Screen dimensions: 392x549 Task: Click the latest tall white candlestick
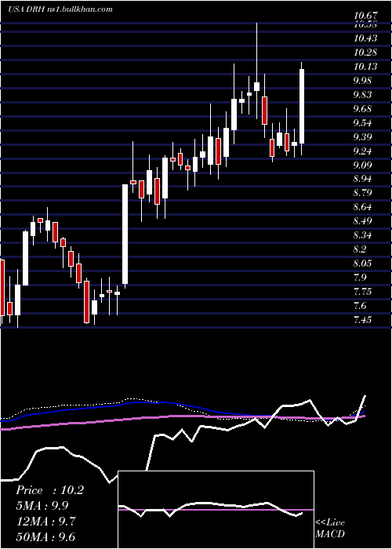click(301, 107)
